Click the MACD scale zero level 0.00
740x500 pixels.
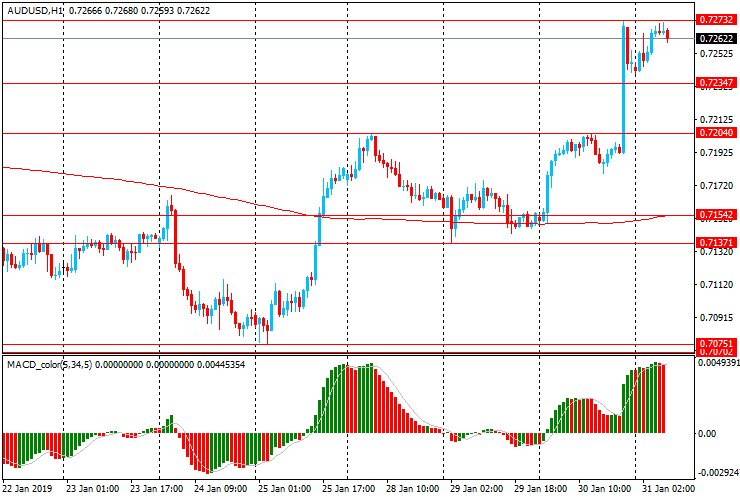click(706, 433)
